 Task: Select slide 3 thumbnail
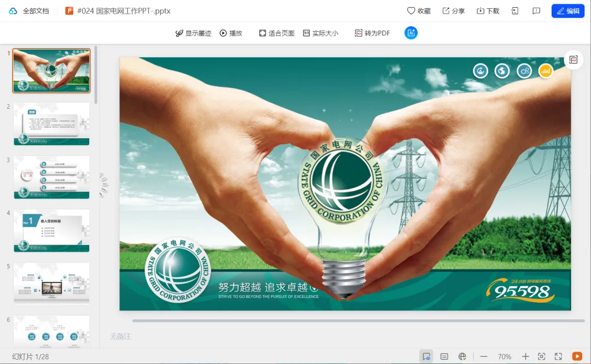pyautogui.click(x=51, y=177)
